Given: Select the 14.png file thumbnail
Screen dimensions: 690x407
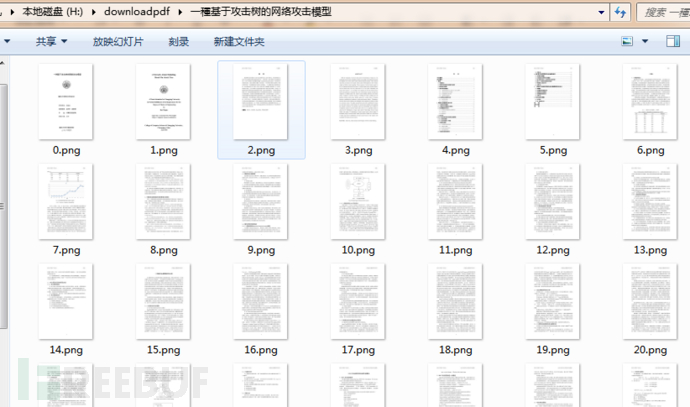Looking at the screenshot, I should (66, 301).
